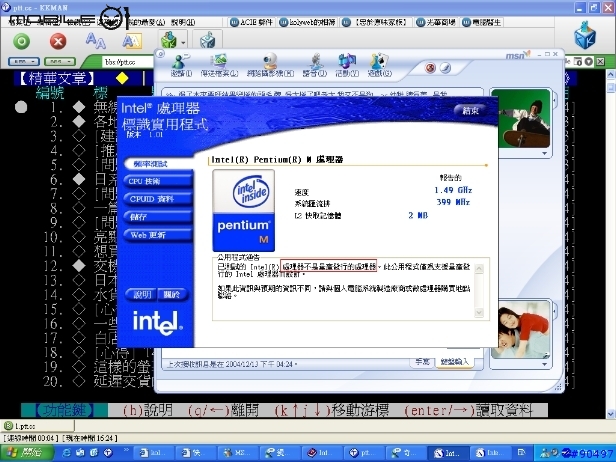This screenshot has width=616, height=462.
Task: Click the 結束 button in Intel utility
Action: pyautogui.click(x=470, y=110)
